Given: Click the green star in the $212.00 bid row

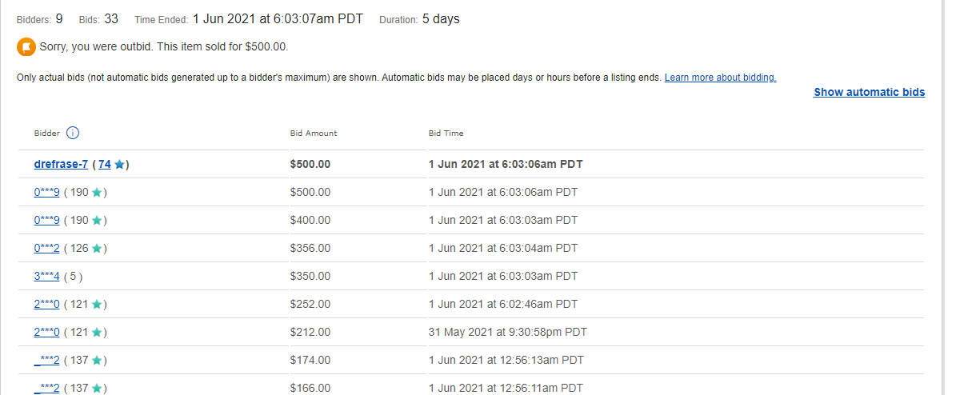Looking at the screenshot, I should 97,333.
